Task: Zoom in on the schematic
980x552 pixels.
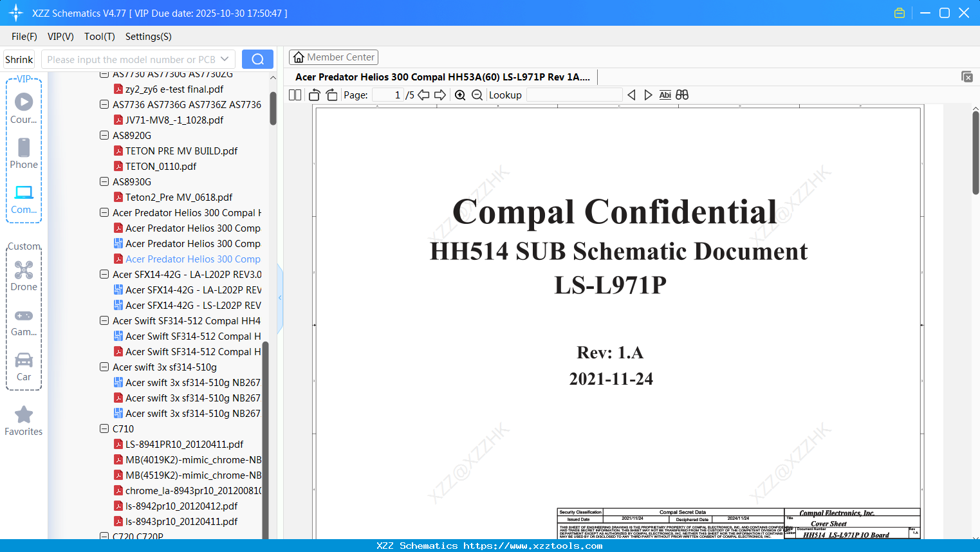Action: pos(460,95)
